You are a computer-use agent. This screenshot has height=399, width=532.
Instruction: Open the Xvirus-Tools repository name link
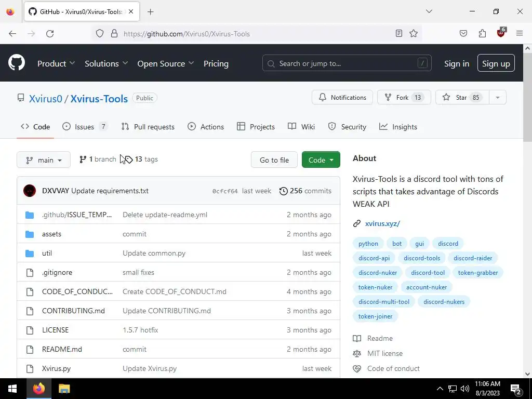click(99, 98)
